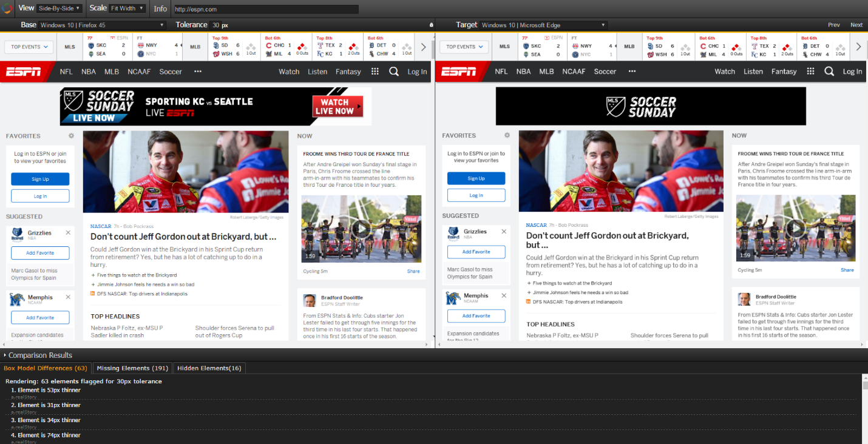This screenshot has height=444, width=868.
Task: Click the more (three dots) menu in target pane
Action: (632, 72)
